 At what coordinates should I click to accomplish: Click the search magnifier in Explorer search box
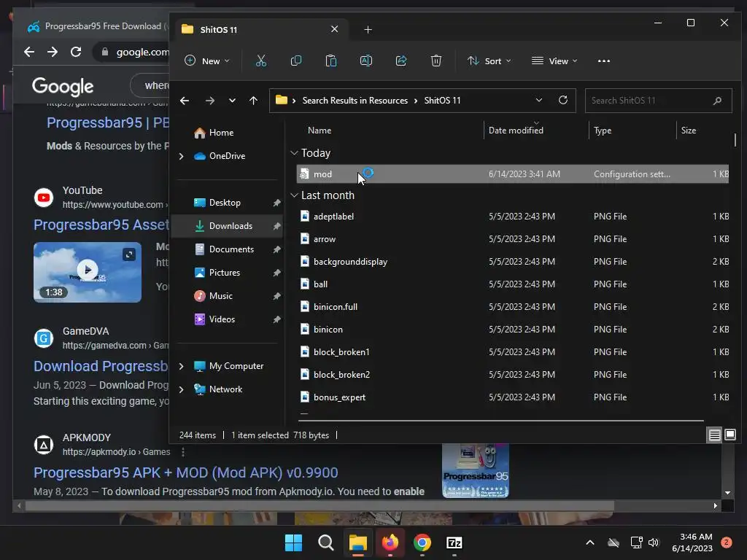point(718,101)
